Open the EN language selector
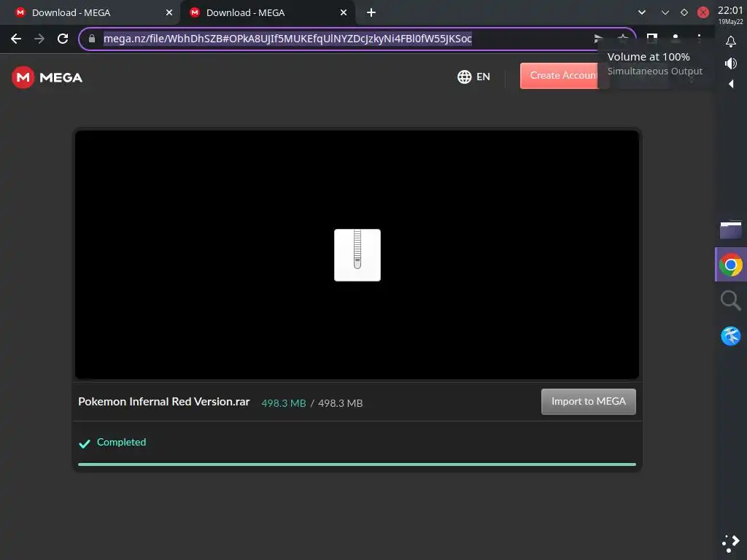Image resolution: width=747 pixels, height=560 pixels. pos(473,77)
